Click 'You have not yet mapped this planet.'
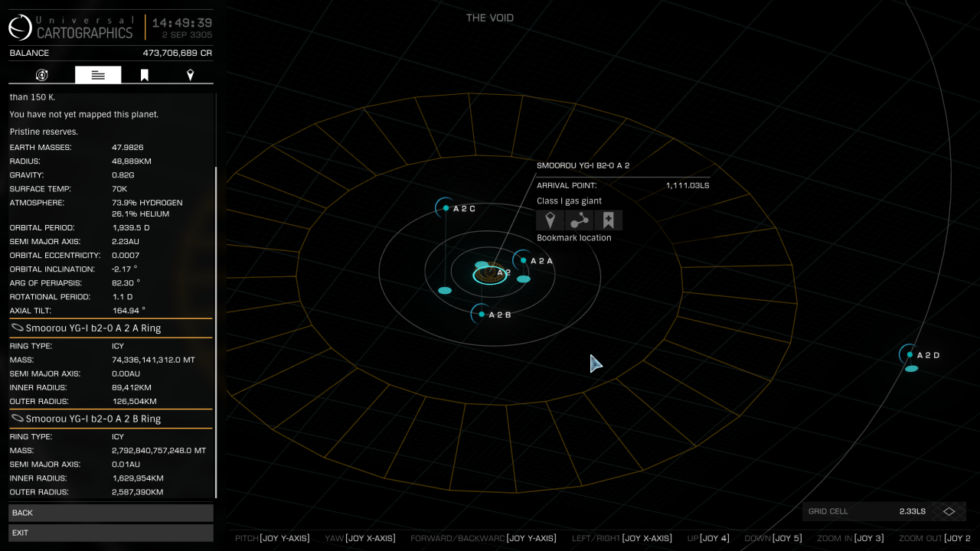 point(84,114)
